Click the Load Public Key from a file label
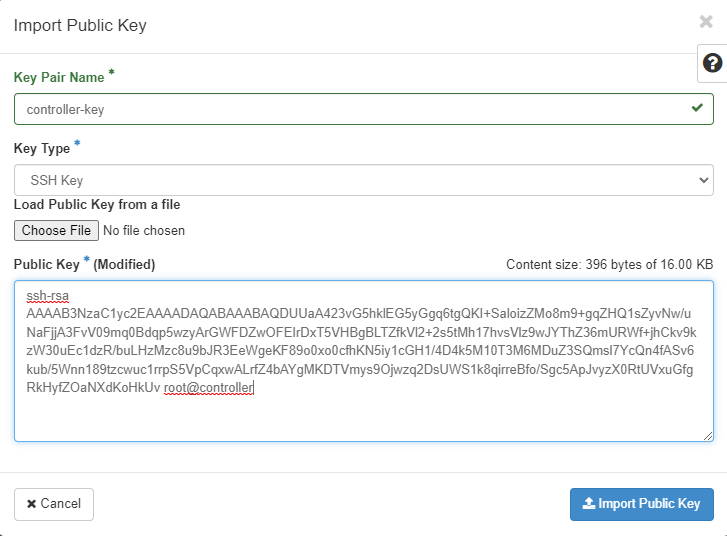This screenshot has width=727, height=536. (97, 204)
